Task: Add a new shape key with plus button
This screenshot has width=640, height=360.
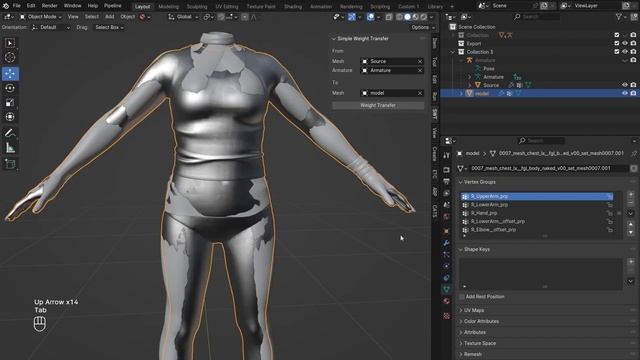Action: click(x=631, y=262)
